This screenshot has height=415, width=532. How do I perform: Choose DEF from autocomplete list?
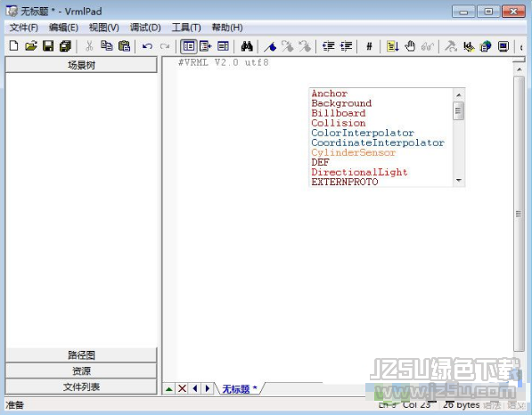pyautogui.click(x=320, y=162)
